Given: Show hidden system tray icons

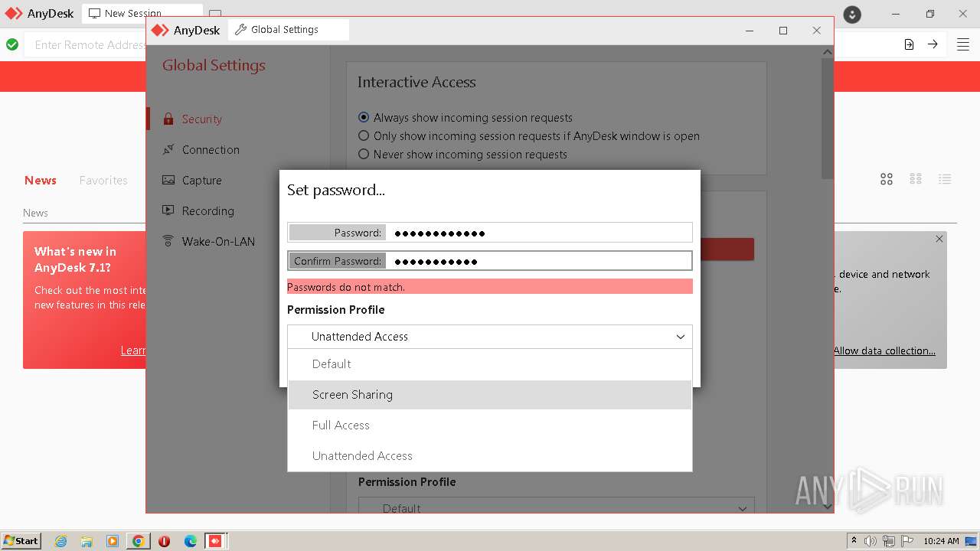Looking at the screenshot, I should [x=854, y=541].
